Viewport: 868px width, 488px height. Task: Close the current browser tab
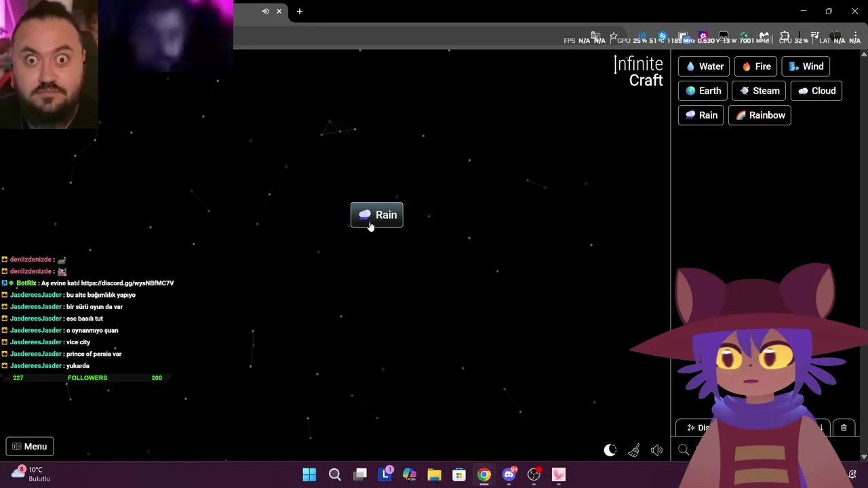pyautogui.click(x=279, y=12)
